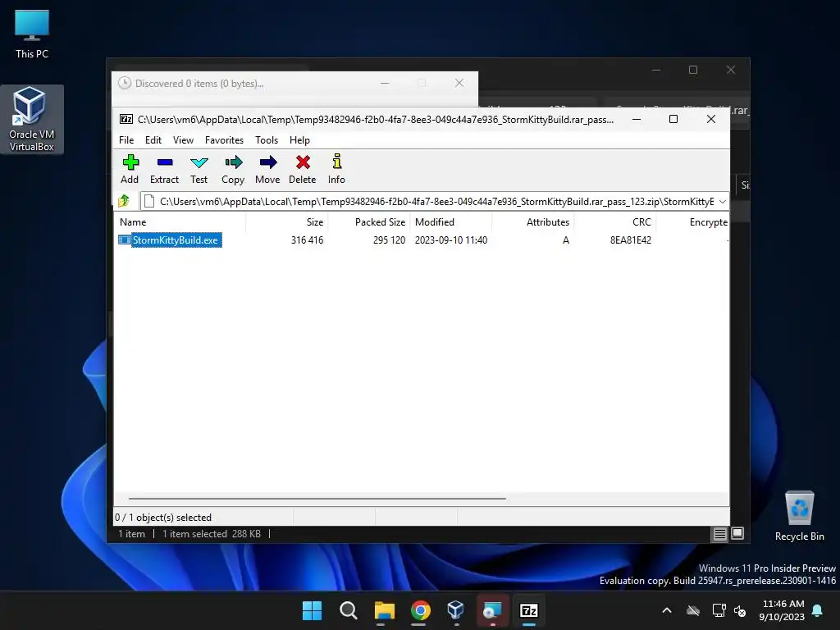Click the '0 / 1 object(s) selected' status
The width and height of the screenshot is (840, 630).
click(x=163, y=518)
